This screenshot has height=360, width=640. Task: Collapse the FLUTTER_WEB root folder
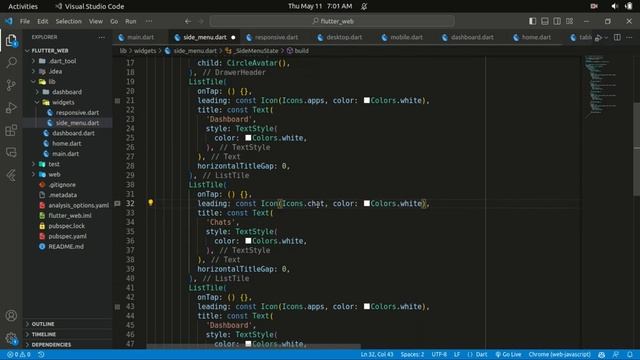click(x=27, y=51)
